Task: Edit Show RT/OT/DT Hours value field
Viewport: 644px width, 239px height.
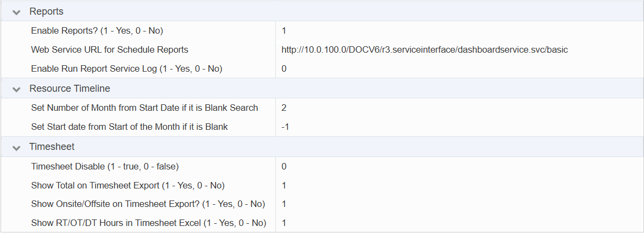Action: click(284, 223)
